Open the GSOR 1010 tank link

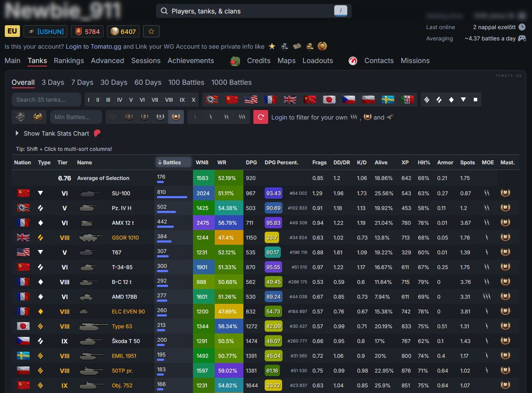[x=126, y=238]
